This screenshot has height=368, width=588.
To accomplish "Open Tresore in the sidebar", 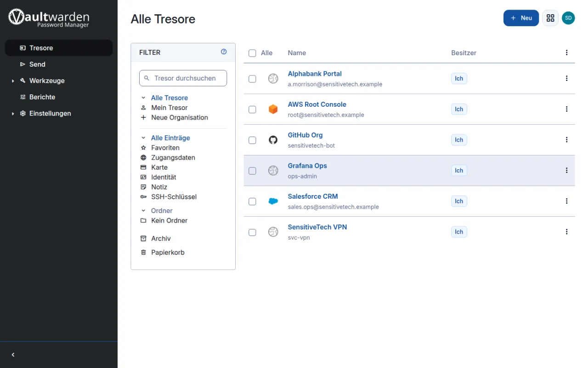I will click(59, 48).
